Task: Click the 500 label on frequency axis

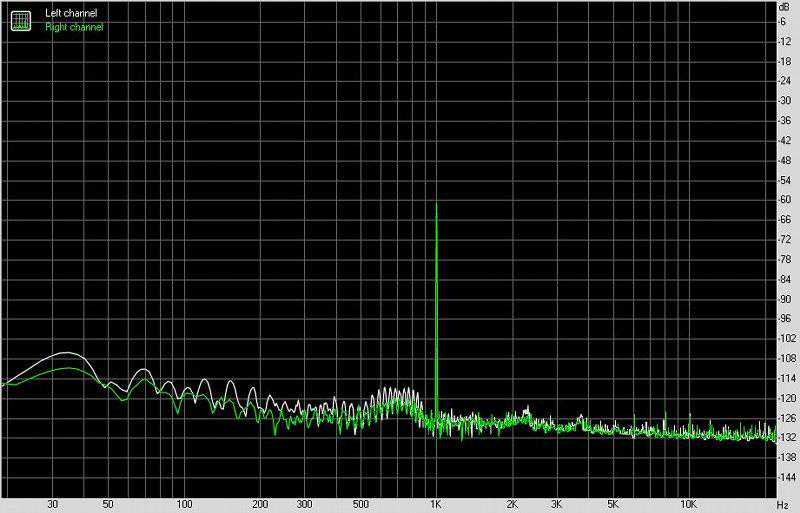Action: coord(360,503)
